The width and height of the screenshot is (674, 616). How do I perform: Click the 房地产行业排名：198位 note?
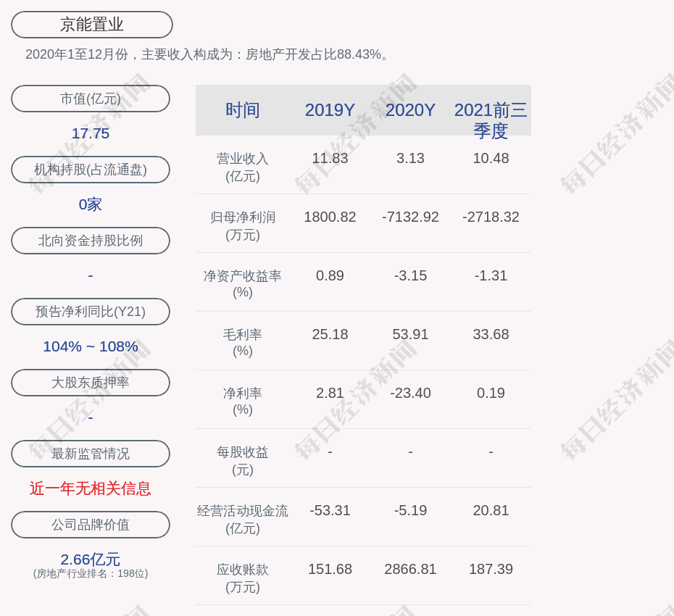tap(91, 573)
